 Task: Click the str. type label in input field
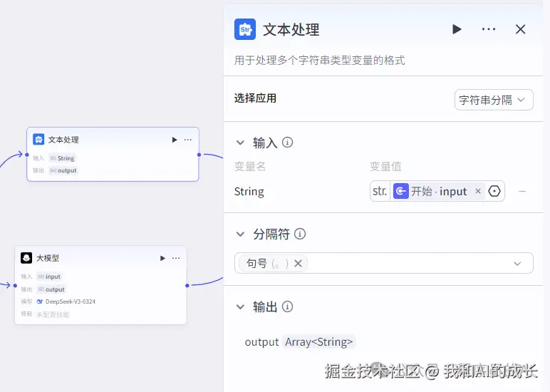point(380,191)
